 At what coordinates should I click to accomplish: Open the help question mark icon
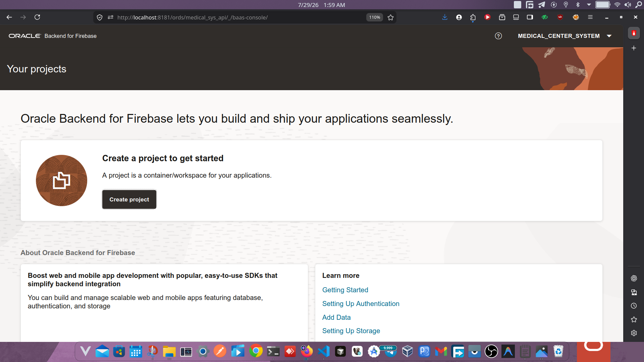(x=498, y=36)
